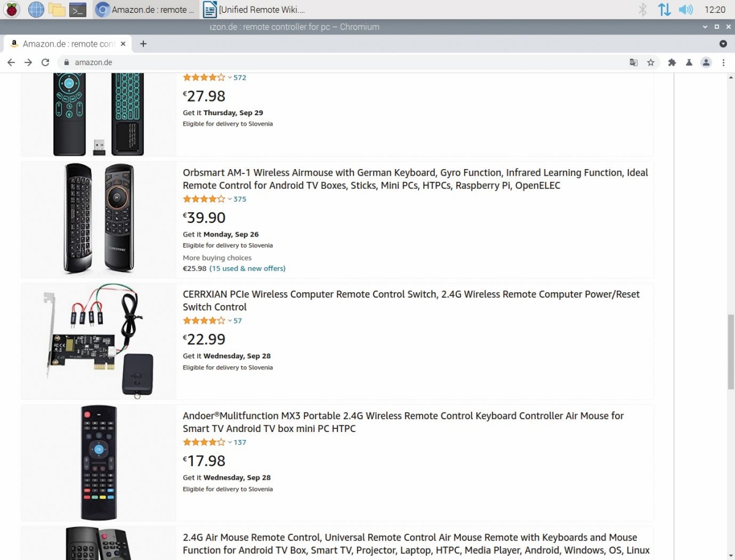Click the €17.98 price of Andoer MX3
The height and width of the screenshot is (560, 735).
[x=204, y=461]
